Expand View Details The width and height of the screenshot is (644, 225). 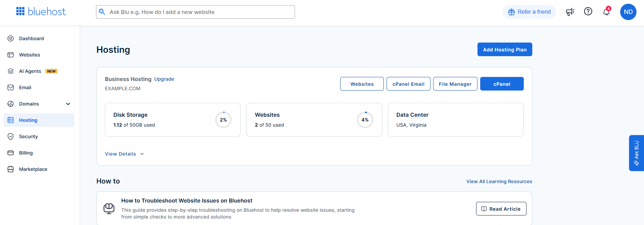(125, 154)
